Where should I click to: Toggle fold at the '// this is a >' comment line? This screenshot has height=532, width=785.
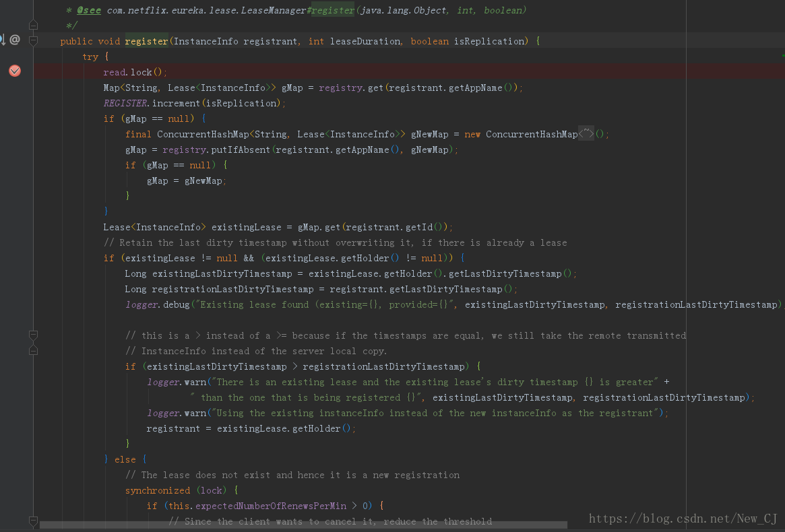(x=33, y=335)
